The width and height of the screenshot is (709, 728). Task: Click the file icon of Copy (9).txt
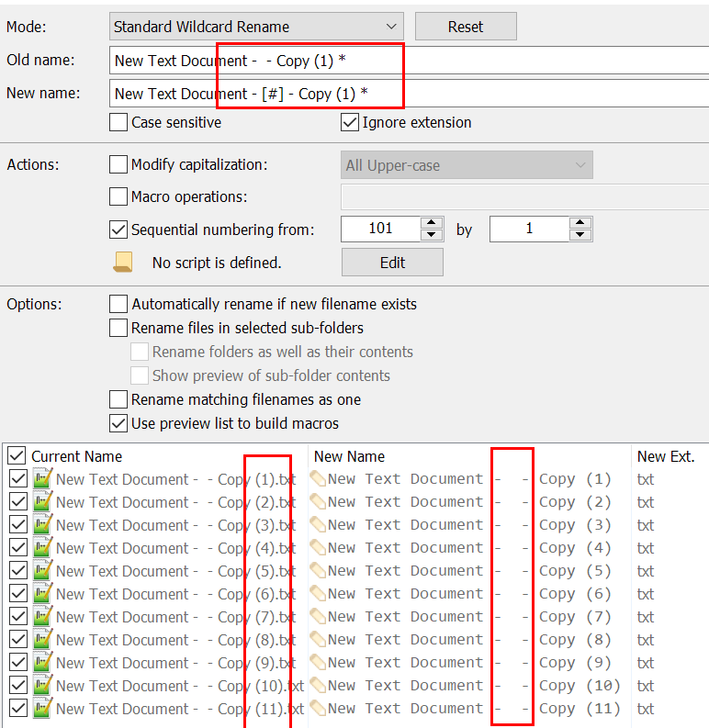(42, 662)
